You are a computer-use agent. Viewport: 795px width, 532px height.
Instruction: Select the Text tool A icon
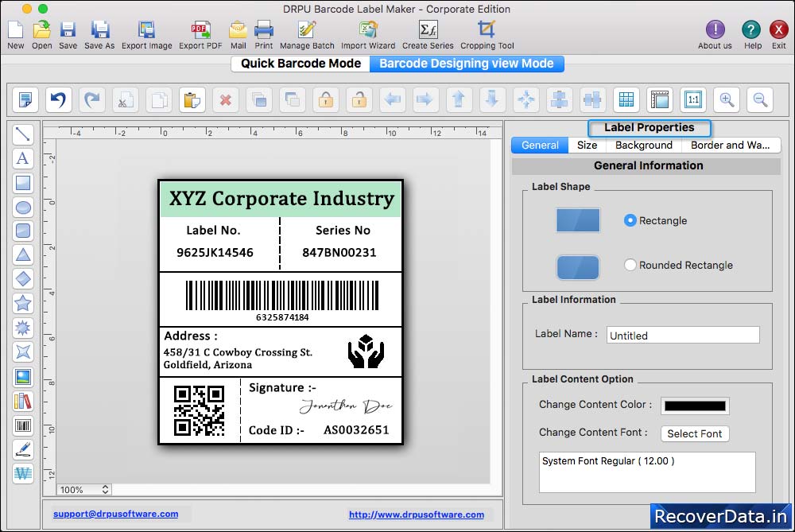pyautogui.click(x=23, y=159)
